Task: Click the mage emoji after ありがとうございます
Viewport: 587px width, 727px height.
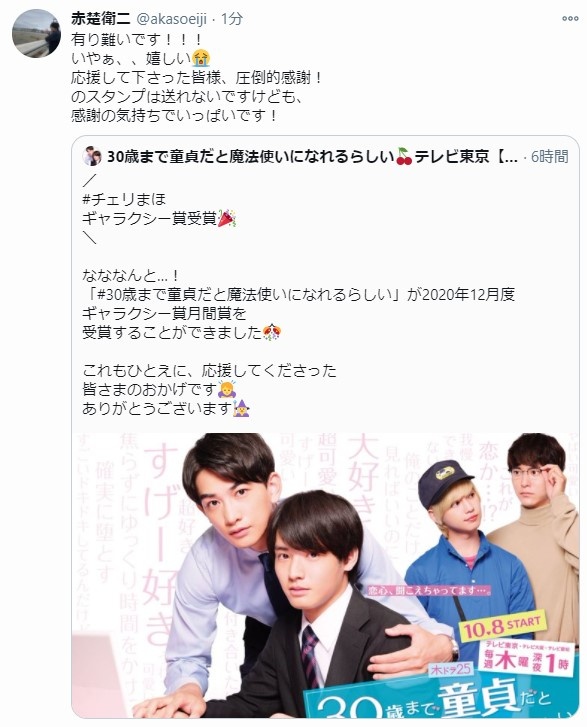Action: [241, 408]
